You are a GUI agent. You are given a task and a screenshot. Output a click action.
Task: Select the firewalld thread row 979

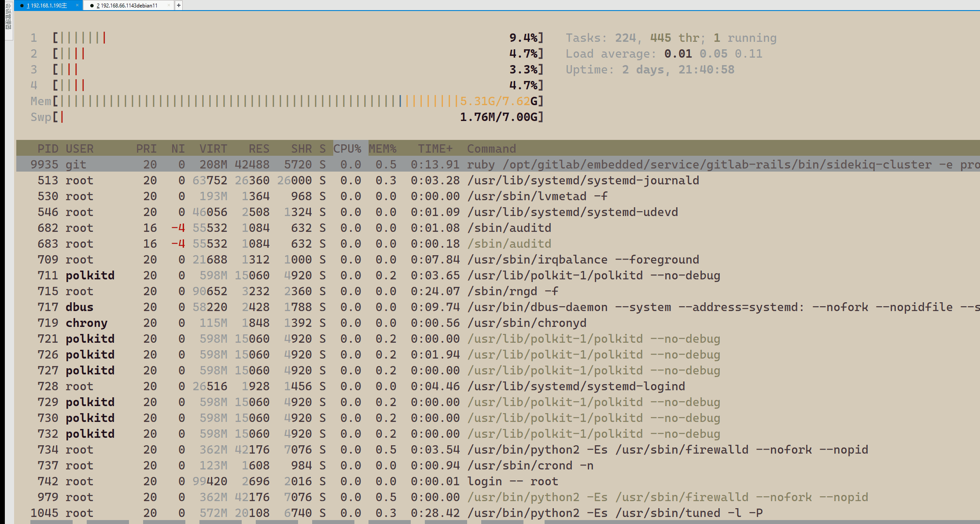click(498, 497)
